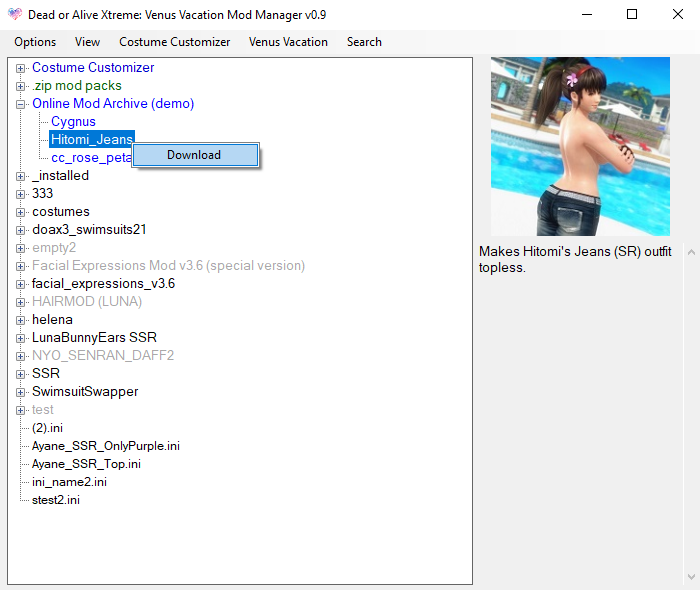700x590 pixels.
Task: Expand the empty2 folder node
Action: pos(20,248)
